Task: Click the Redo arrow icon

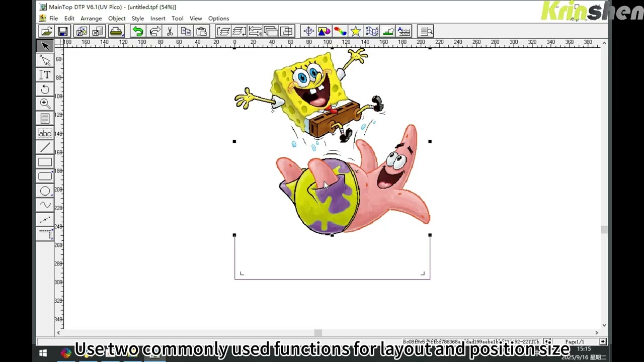Action: pos(155,31)
